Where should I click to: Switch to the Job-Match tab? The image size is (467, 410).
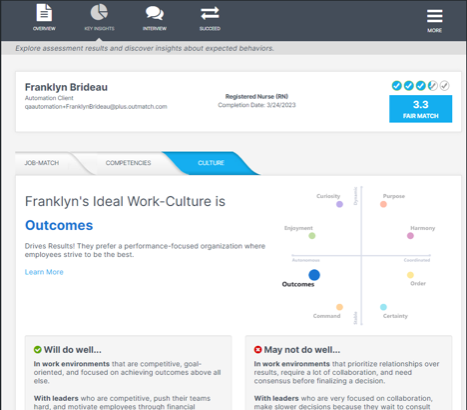click(x=42, y=163)
